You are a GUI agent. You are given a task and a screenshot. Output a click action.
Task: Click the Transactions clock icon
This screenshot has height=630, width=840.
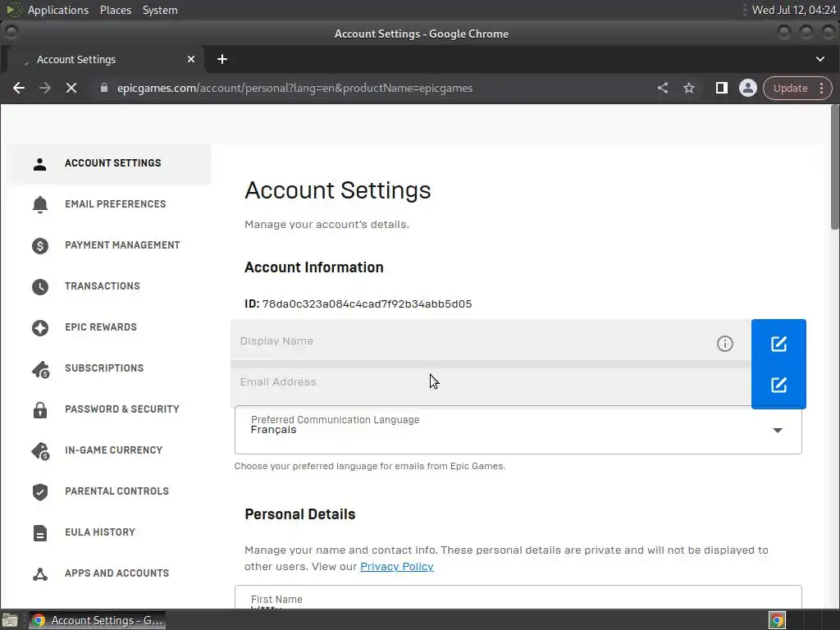click(x=40, y=287)
